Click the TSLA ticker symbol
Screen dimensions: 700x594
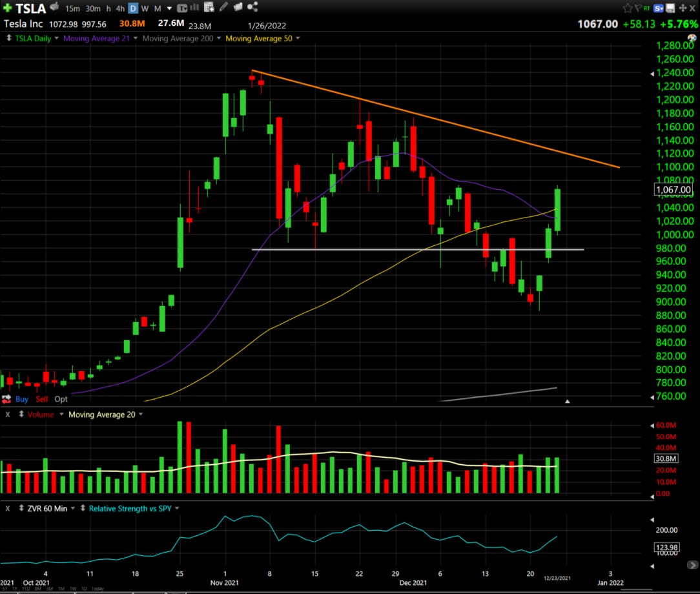tap(31, 8)
